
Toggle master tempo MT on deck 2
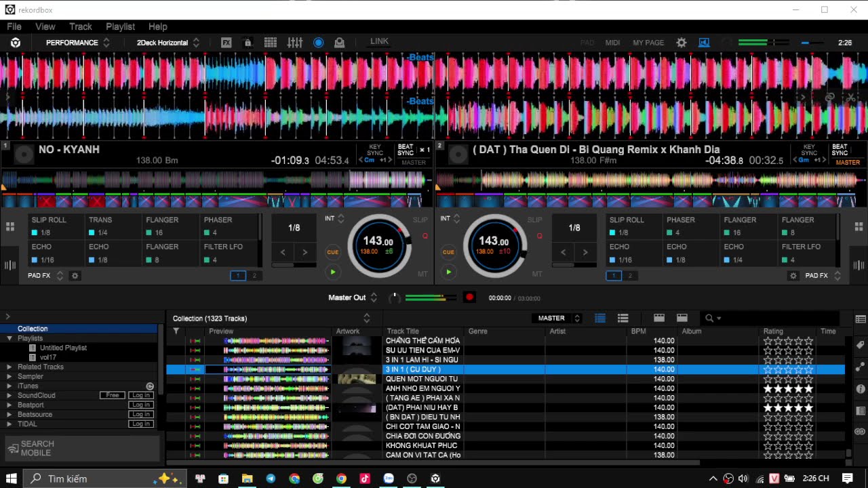pos(537,274)
